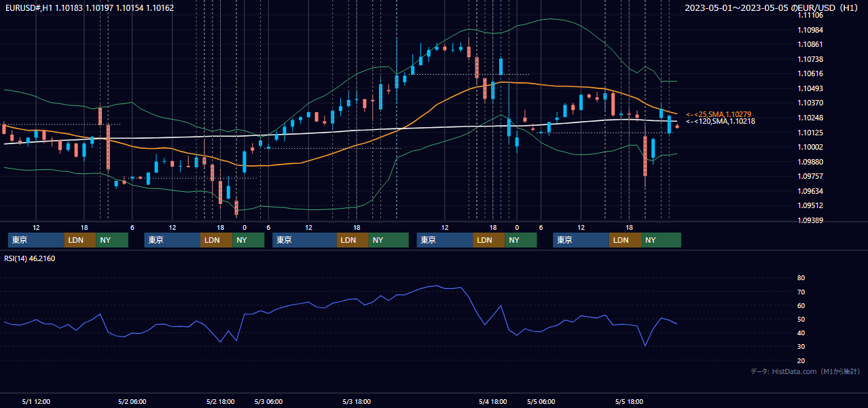Click price axis value 1.10861
Image resolution: width=868 pixels, height=408 pixels.
click(810, 44)
